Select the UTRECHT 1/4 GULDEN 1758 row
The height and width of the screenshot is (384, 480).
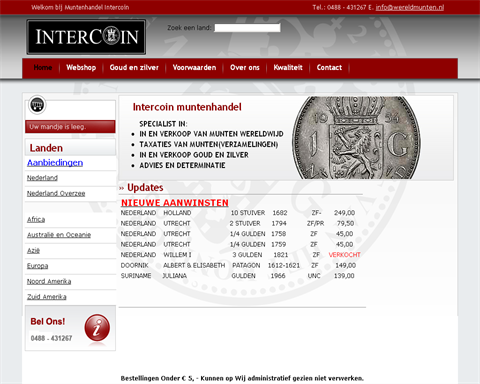[238, 234]
